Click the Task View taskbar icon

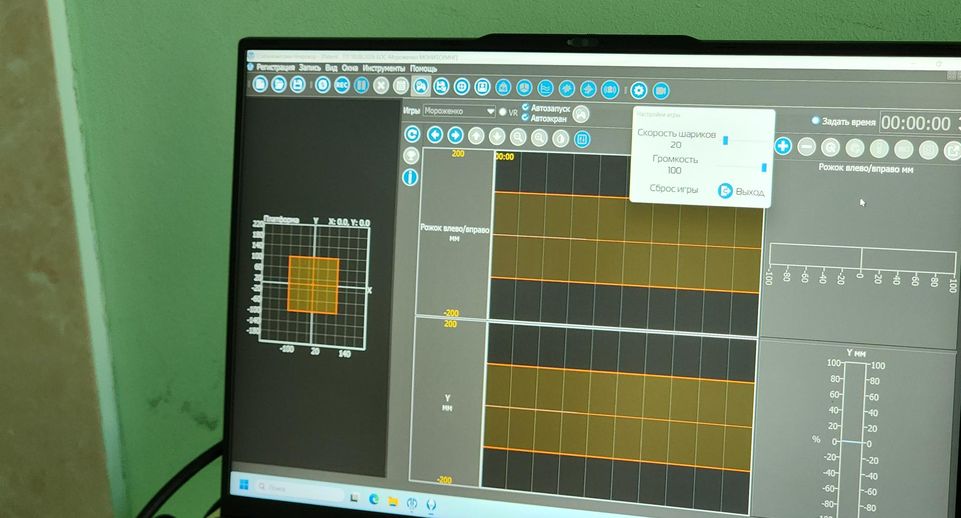tap(354, 497)
